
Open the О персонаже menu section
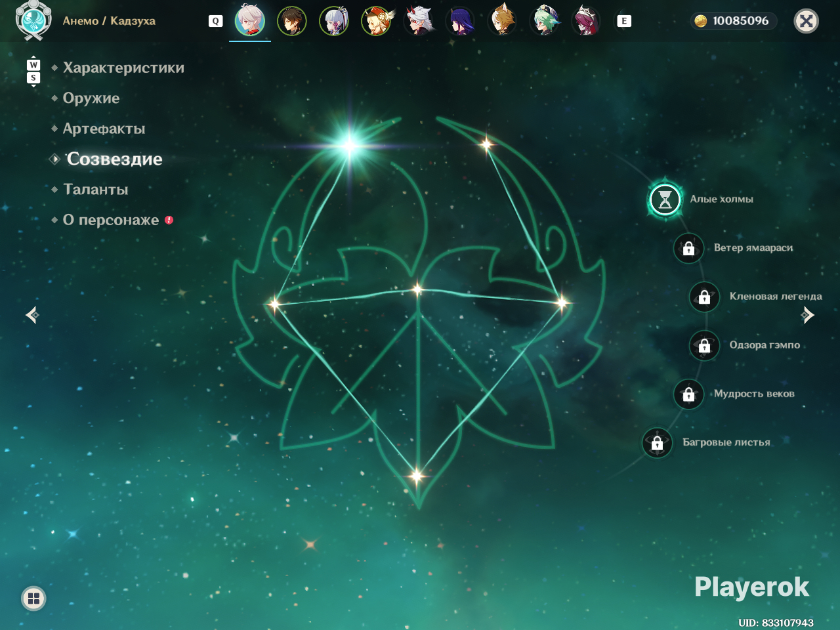click(111, 220)
